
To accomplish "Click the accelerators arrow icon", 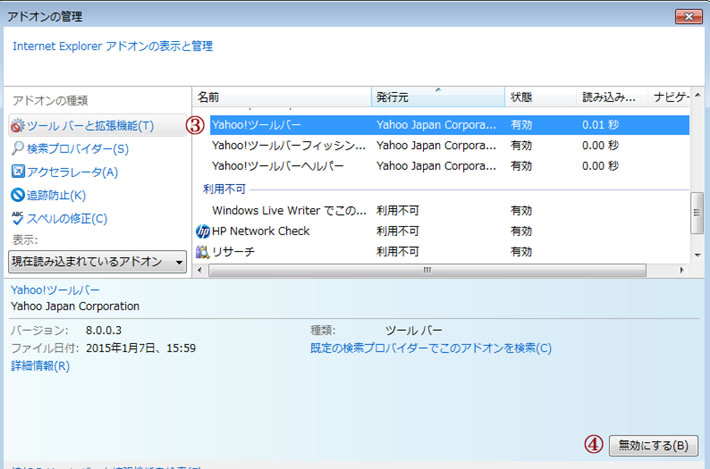I will click(17, 172).
